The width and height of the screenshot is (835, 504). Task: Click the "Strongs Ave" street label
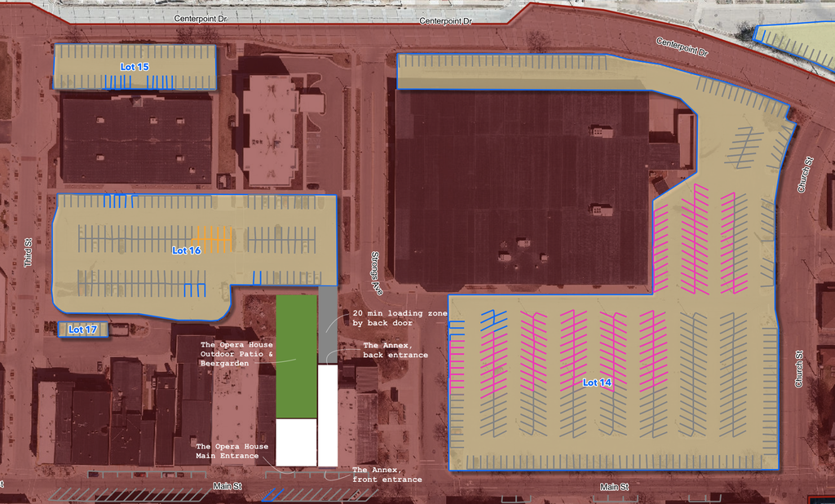point(377,273)
